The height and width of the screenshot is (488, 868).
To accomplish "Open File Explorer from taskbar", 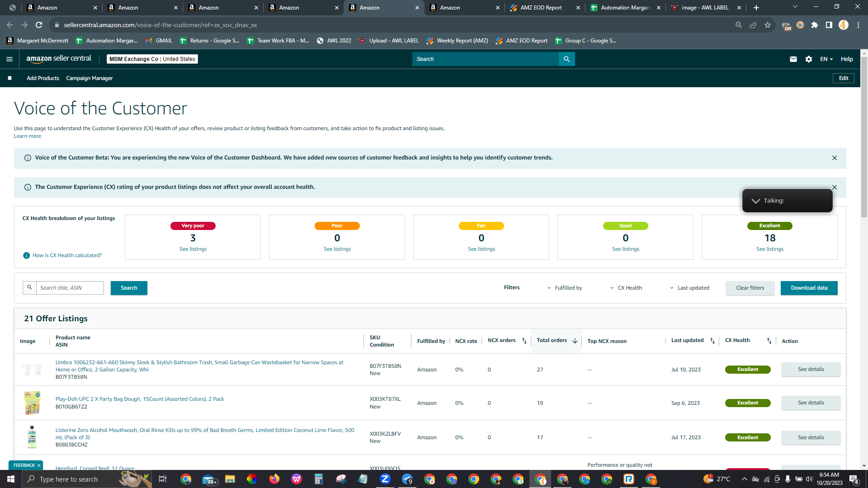I will tap(230, 479).
